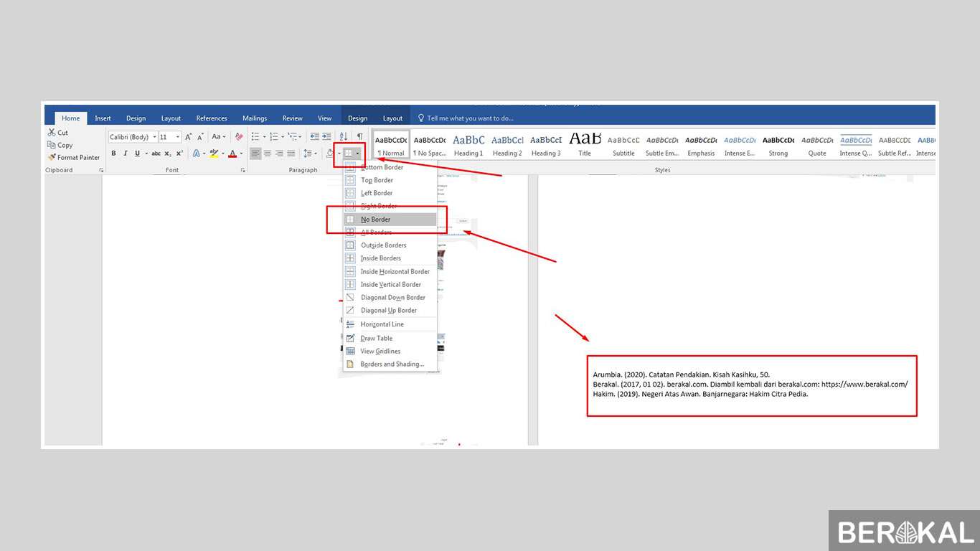Apply red font color

tap(232, 154)
